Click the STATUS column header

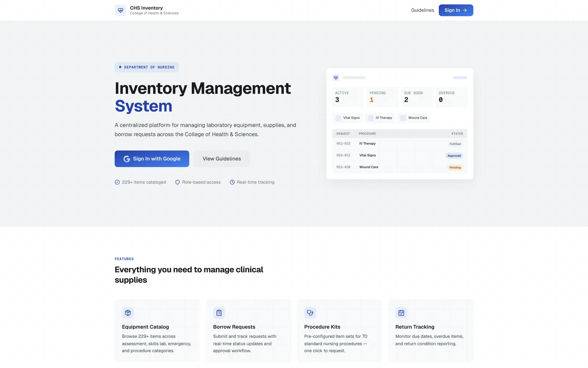click(x=457, y=134)
